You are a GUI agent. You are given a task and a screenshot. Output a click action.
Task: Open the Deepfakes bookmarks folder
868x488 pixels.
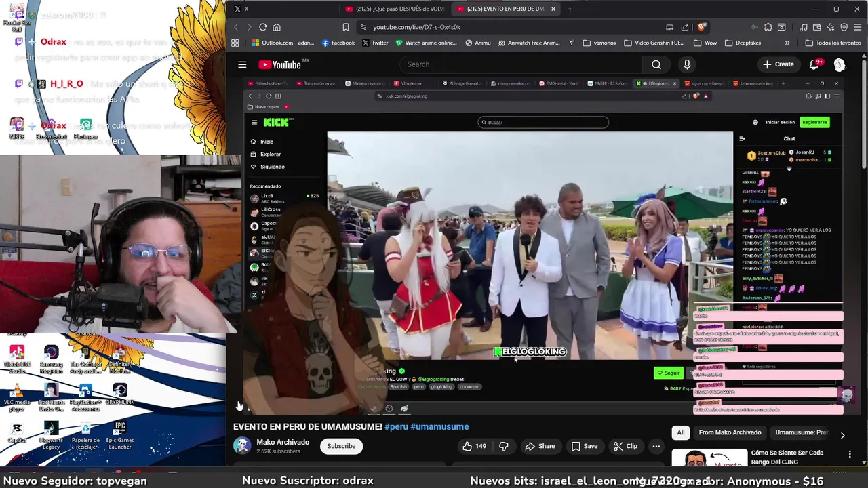pos(743,43)
